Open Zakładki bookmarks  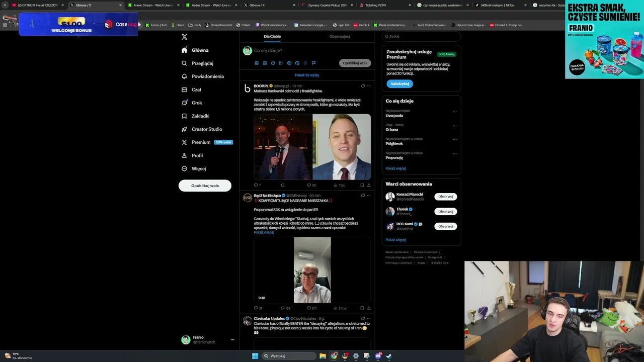[x=195, y=116]
